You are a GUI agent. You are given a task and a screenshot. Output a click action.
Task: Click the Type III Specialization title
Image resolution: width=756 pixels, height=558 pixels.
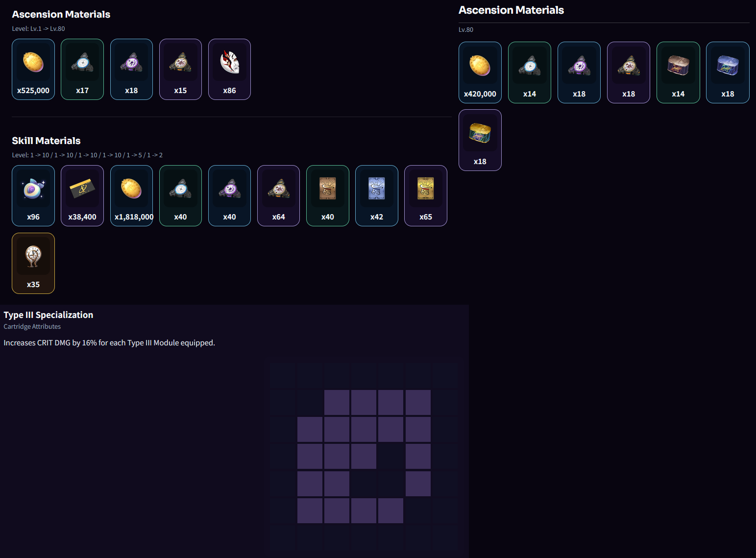tap(49, 315)
